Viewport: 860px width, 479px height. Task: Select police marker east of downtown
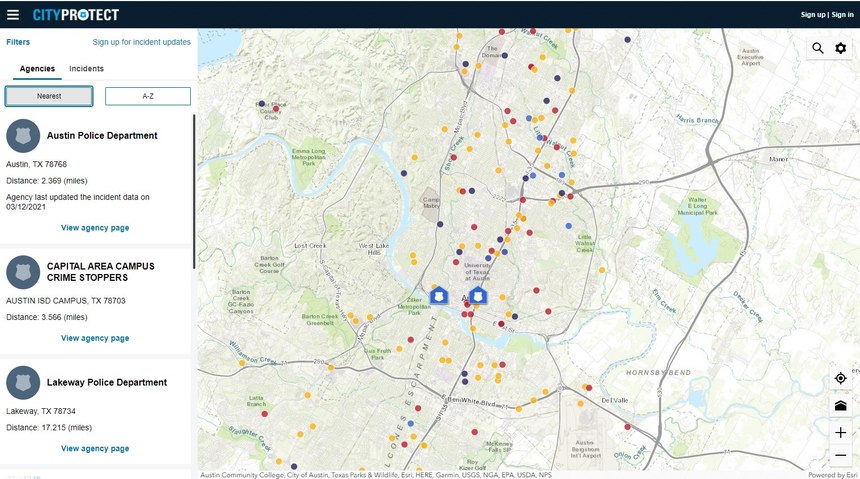pos(478,296)
